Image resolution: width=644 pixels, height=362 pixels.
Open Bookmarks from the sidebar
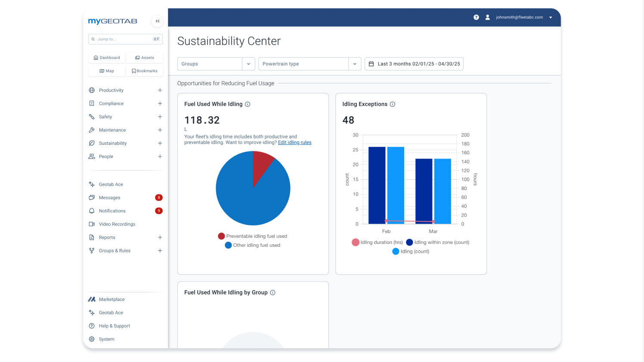click(145, 71)
